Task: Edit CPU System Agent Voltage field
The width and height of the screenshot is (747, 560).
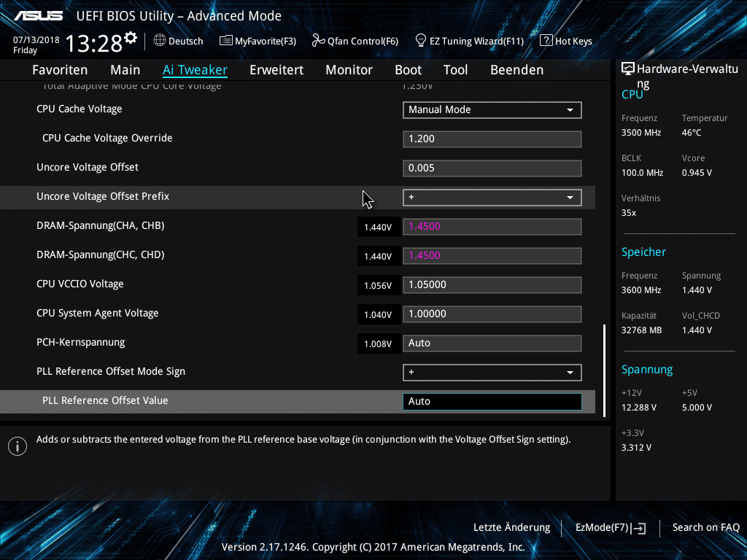Action: coord(492,314)
